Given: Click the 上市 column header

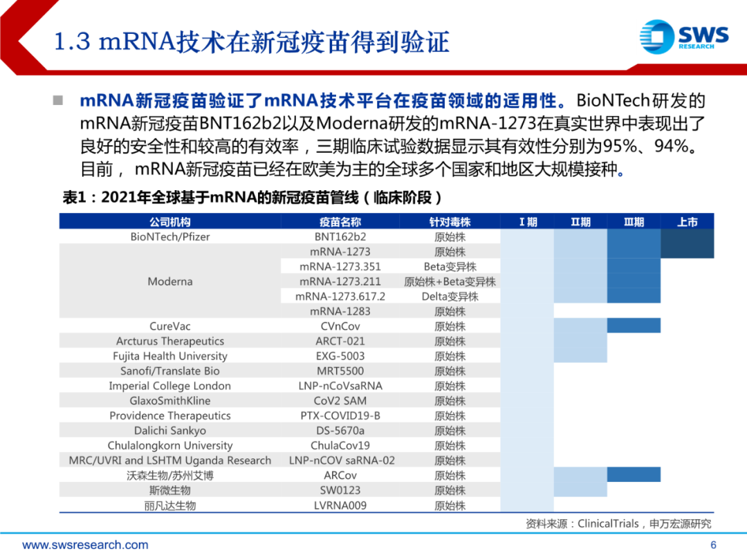Looking at the screenshot, I should tap(688, 222).
